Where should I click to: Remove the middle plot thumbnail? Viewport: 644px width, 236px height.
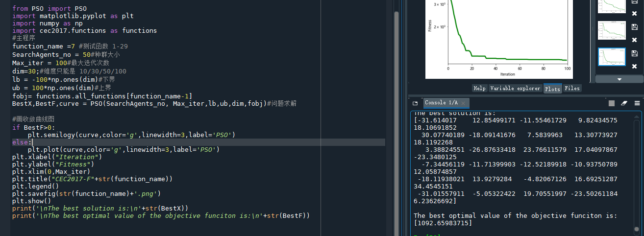click(x=635, y=40)
